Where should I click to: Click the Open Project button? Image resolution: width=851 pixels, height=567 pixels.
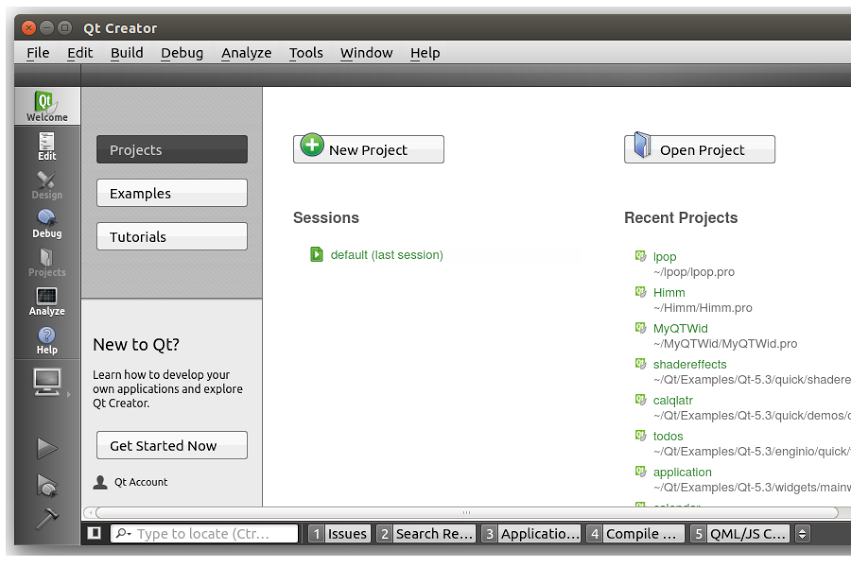[700, 149]
